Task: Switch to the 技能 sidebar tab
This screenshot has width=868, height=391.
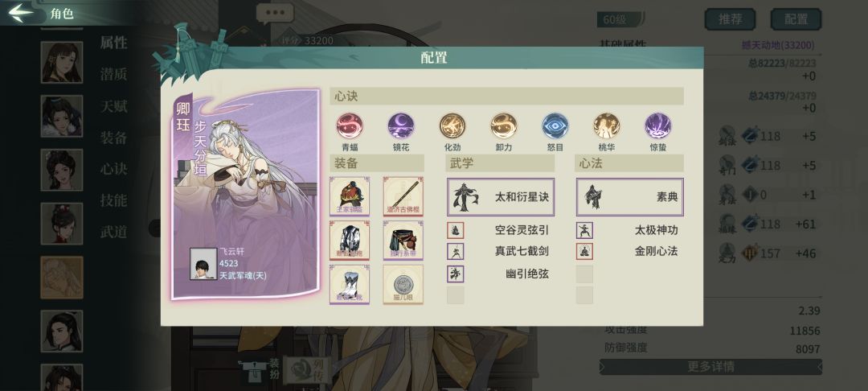Action: pos(113,200)
